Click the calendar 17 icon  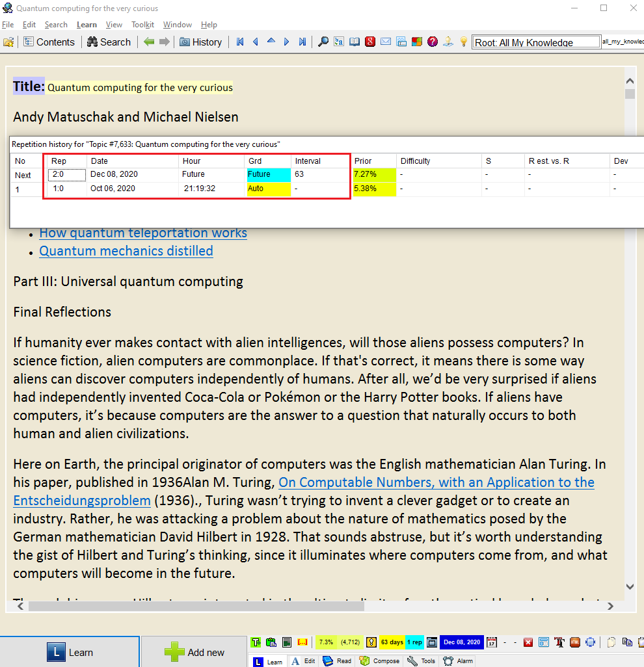tap(492, 642)
